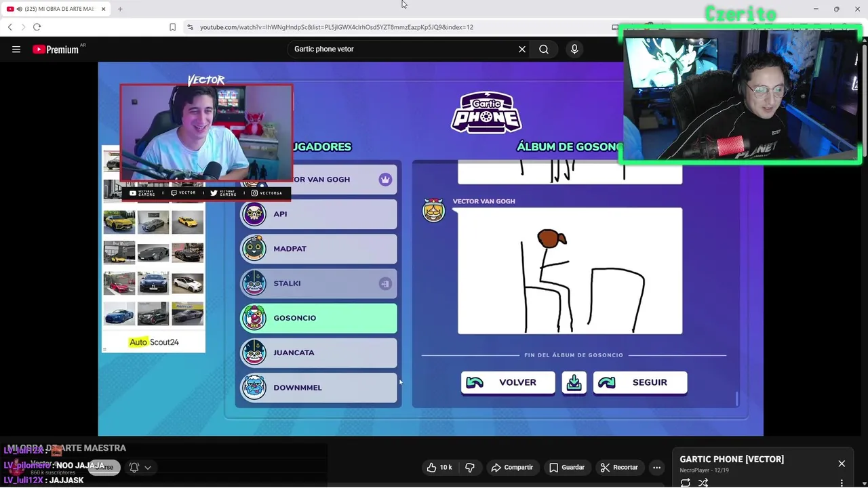This screenshot has width=868, height=488.
Task: Click the ÁLBUM DE GOSONC heading
Action: click(x=568, y=146)
